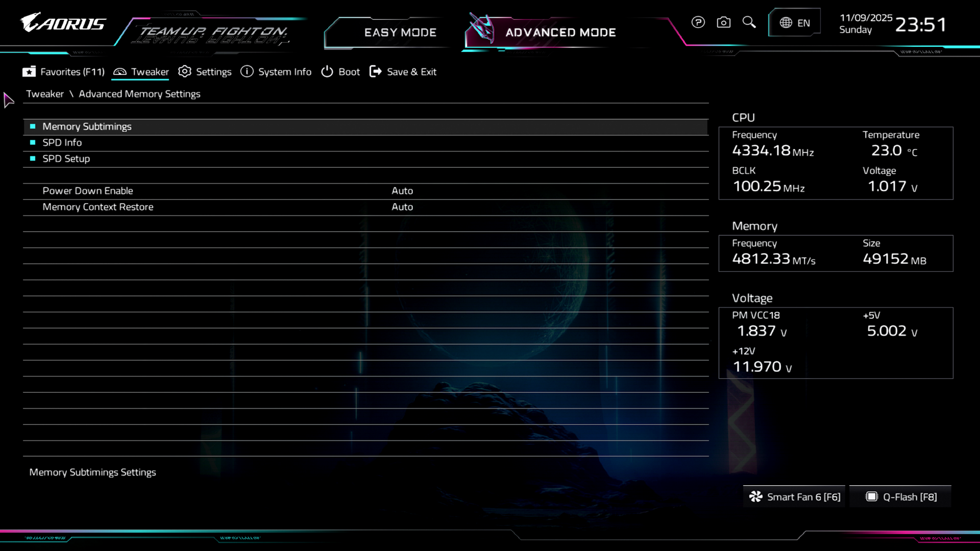The image size is (980, 551).
Task: Open the Tweaker menu tab
Action: (x=141, y=72)
